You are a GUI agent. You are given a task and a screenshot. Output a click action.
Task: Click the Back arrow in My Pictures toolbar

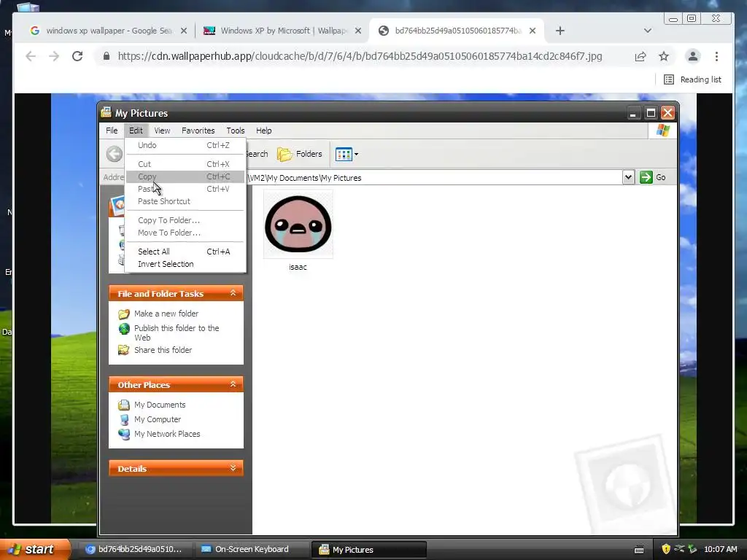pyautogui.click(x=115, y=154)
